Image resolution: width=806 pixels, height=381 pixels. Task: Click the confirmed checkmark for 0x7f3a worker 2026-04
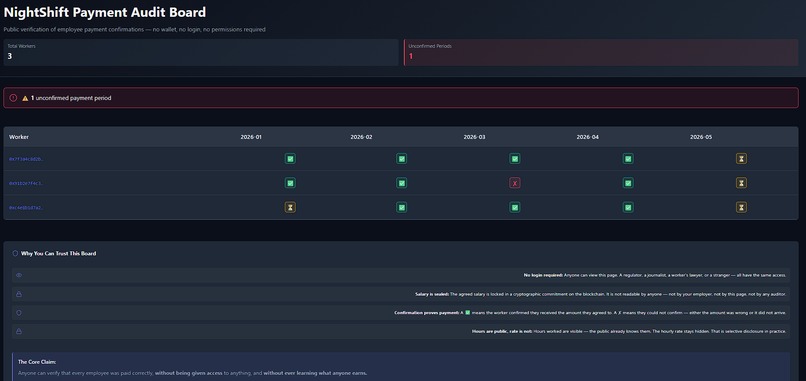click(x=628, y=159)
